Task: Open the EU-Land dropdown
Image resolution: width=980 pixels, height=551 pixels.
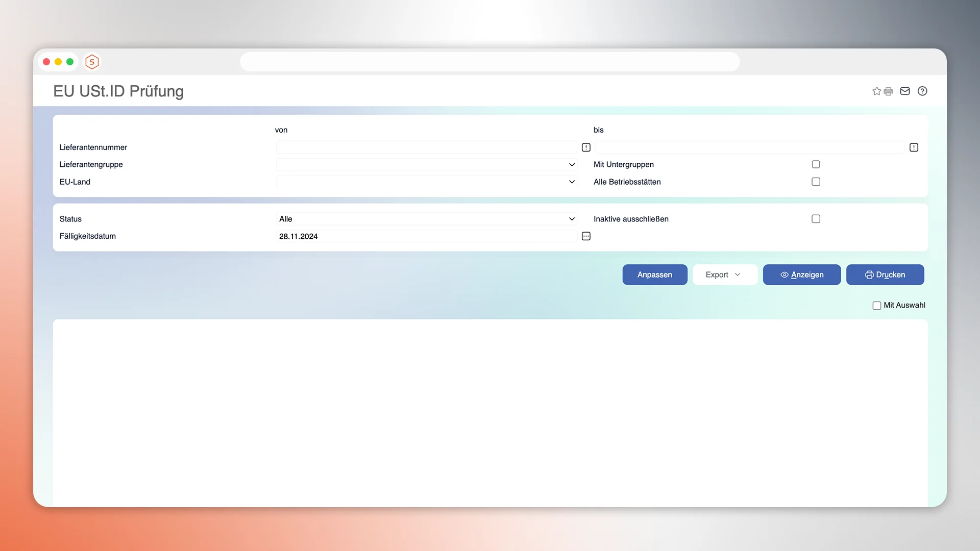Action: point(426,182)
